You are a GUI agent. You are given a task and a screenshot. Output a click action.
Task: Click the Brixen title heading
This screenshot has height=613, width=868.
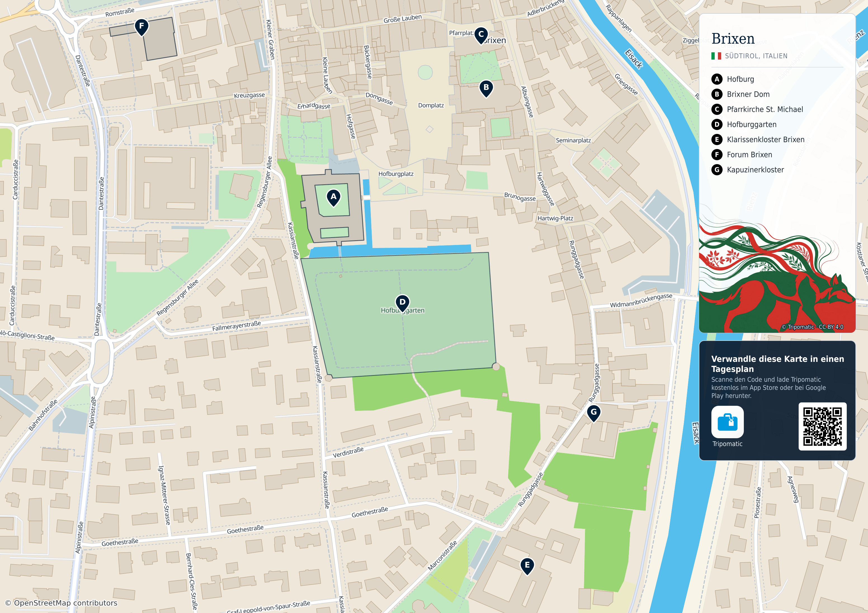pos(733,39)
